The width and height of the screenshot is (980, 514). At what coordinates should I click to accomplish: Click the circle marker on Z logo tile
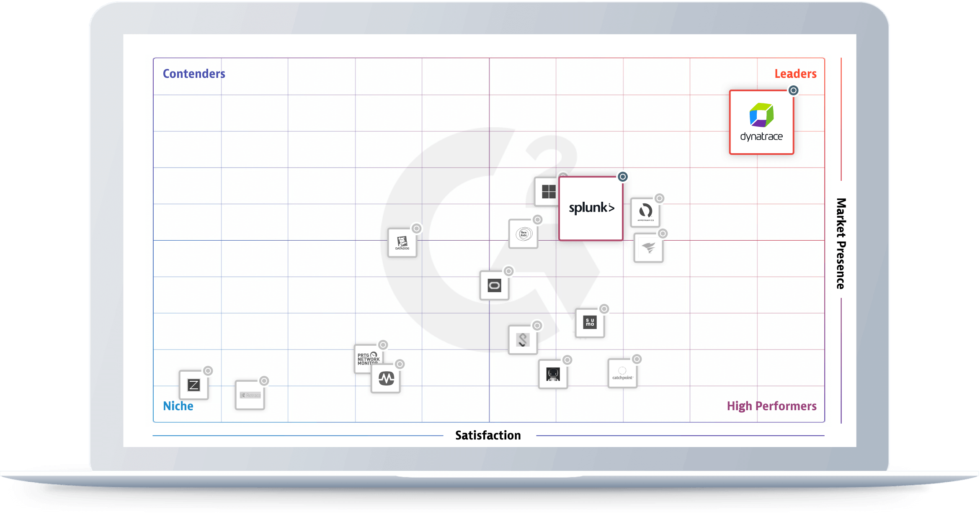coord(208,371)
